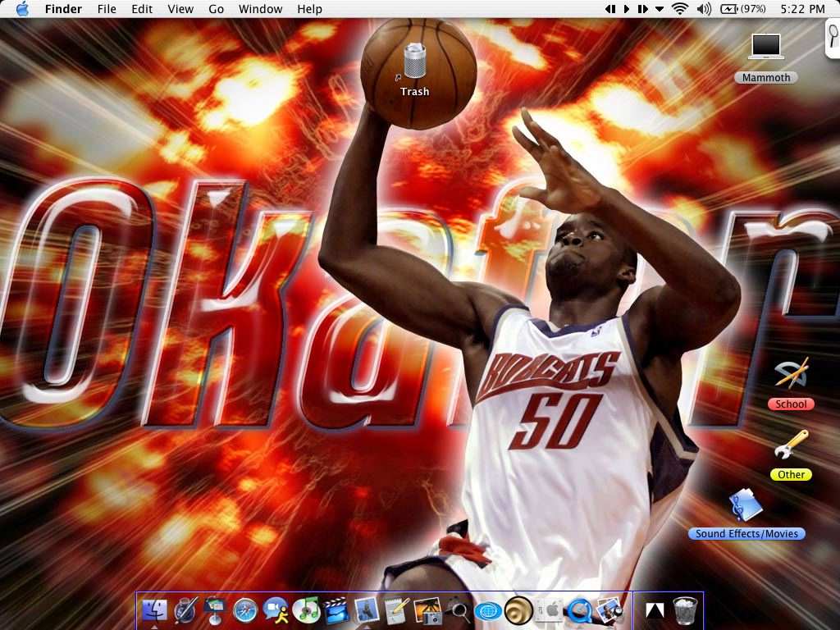Open the volume control in menu bar
The height and width of the screenshot is (630, 840).
(x=704, y=8)
